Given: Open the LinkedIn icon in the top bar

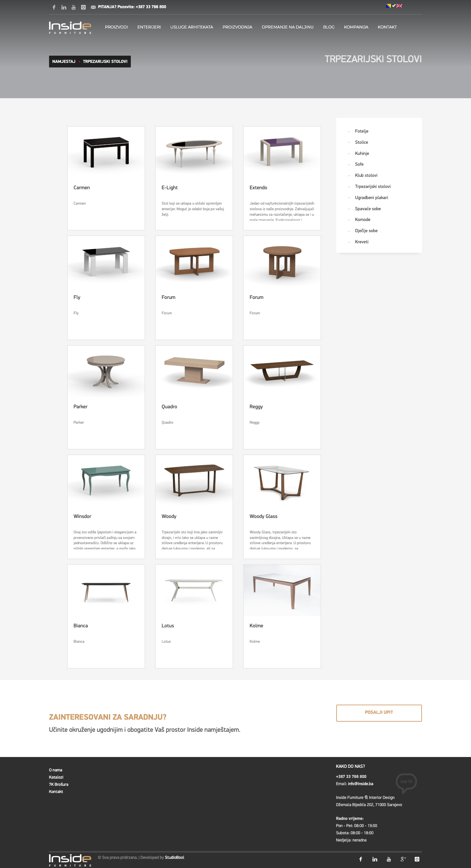Looking at the screenshot, I should (x=64, y=7).
